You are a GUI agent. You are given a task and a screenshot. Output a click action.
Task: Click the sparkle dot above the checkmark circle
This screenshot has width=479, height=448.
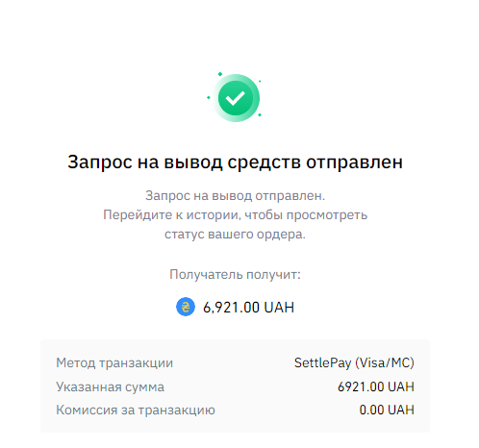(220, 74)
